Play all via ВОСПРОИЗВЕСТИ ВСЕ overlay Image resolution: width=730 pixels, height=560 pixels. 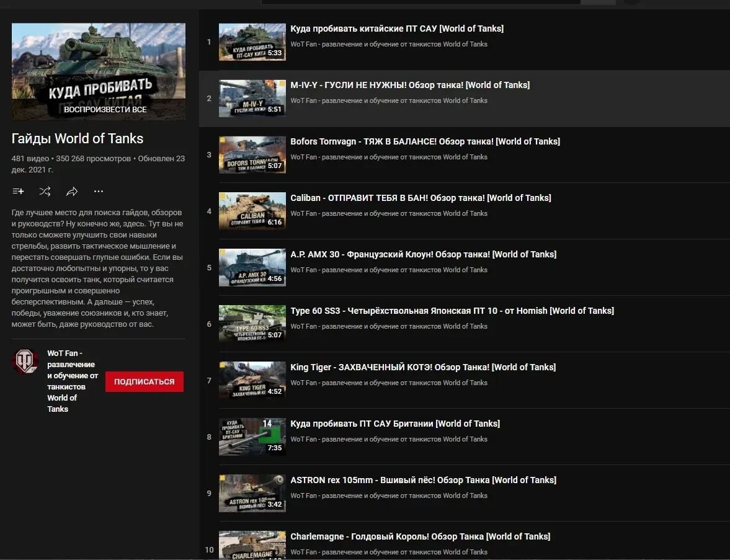click(105, 110)
